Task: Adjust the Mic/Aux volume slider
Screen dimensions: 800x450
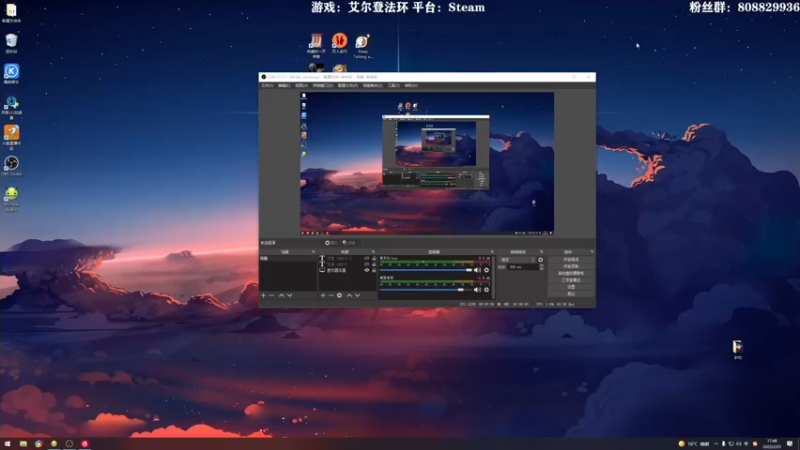Action: coord(426,270)
